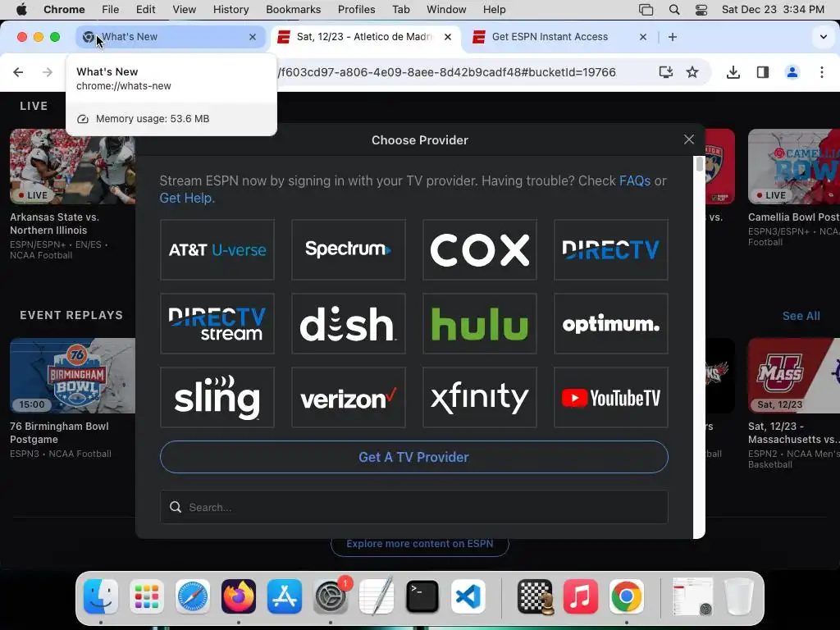Open the History menu

(231, 10)
